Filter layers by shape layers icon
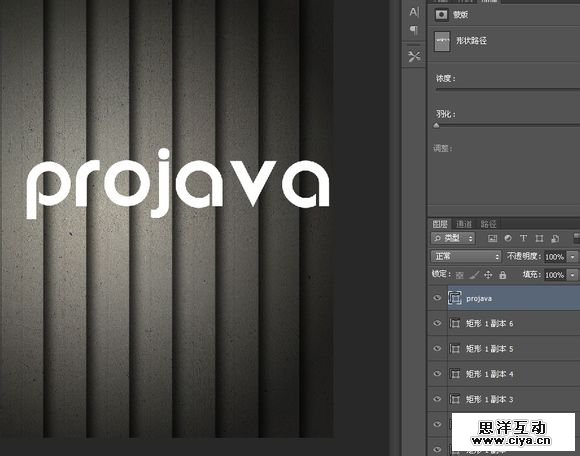This screenshot has height=456, width=580. (539, 239)
